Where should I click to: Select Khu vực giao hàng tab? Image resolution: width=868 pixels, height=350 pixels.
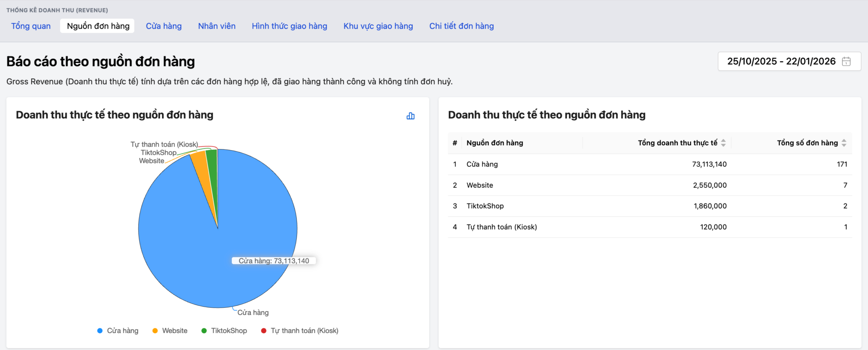(x=378, y=26)
